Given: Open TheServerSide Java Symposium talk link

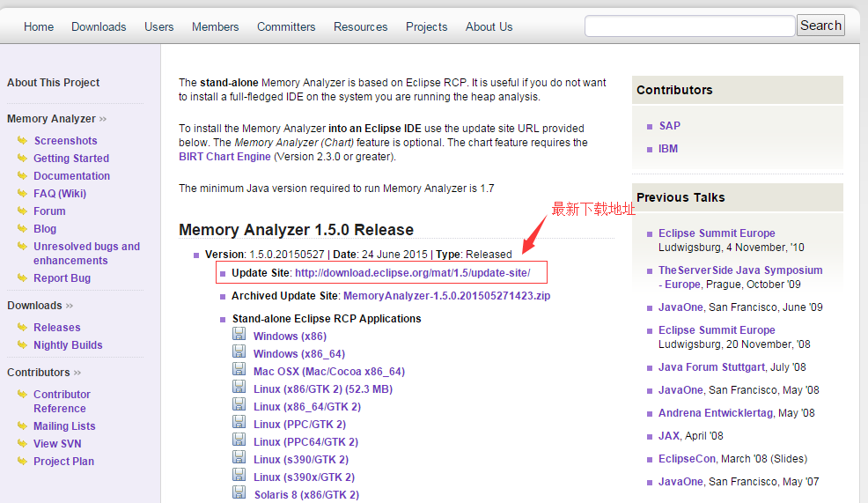Looking at the screenshot, I should 740,277.
